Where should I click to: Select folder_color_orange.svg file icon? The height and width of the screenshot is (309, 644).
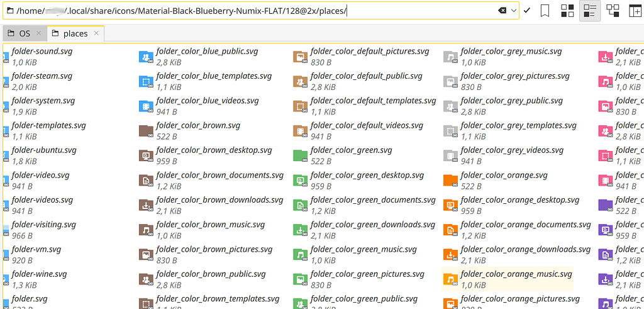pyautogui.click(x=450, y=180)
